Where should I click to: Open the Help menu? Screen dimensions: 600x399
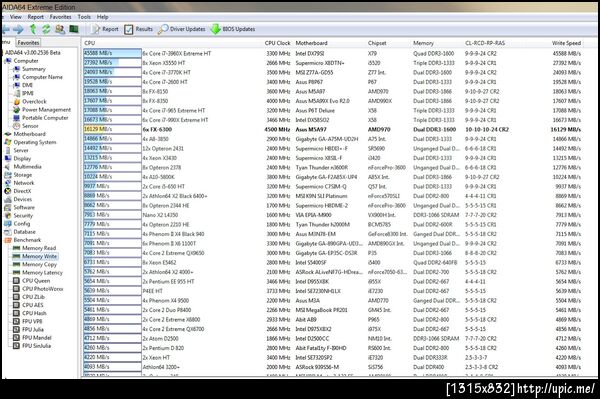[x=103, y=17]
